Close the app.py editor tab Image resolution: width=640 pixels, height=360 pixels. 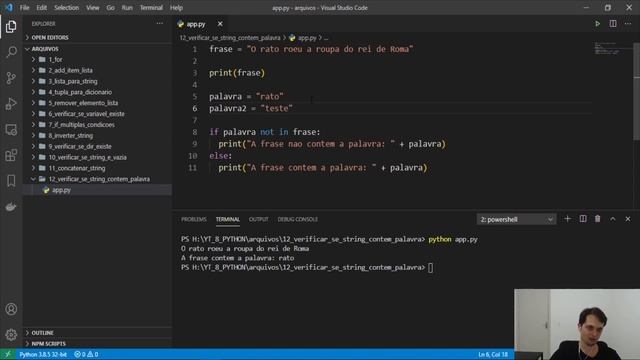coord(220,24)
